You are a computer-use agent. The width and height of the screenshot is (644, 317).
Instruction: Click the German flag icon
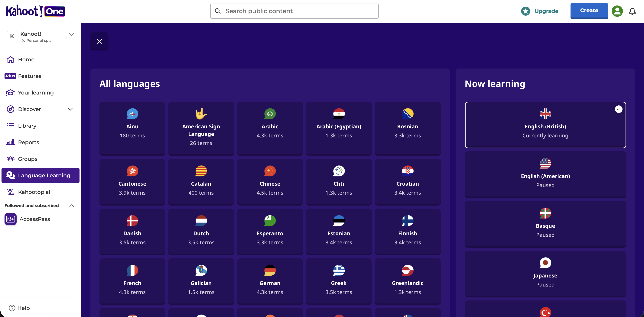(x=270, y=271)
